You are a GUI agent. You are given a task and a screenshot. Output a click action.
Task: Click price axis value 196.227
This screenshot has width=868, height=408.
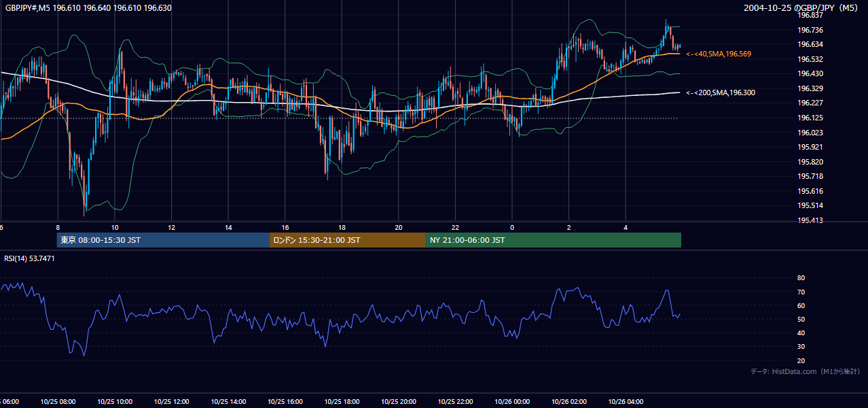pos(810,103)
